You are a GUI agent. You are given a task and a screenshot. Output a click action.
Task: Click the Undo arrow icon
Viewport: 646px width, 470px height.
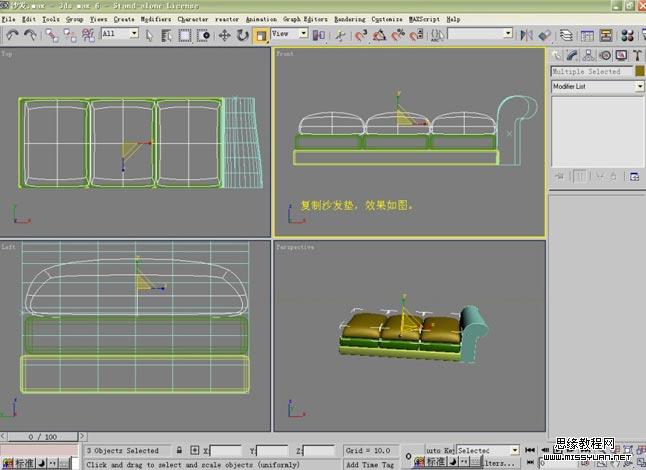pos(12,36)
